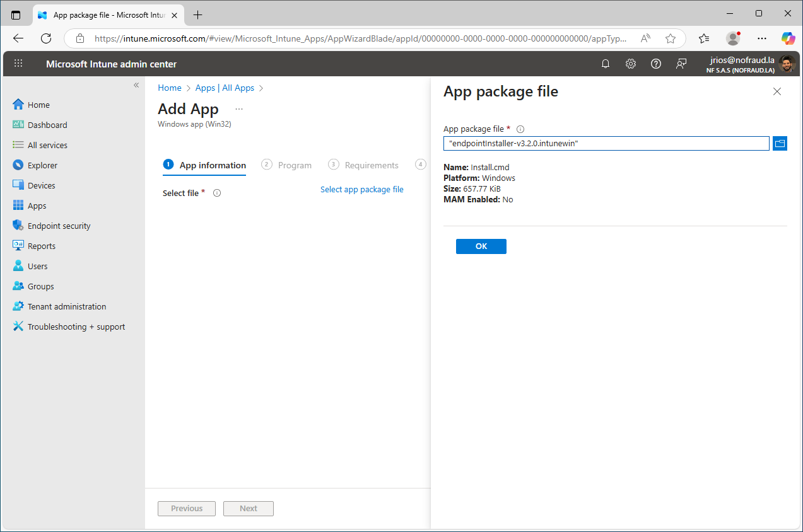The width and height of the screenshot is (803, 532).
Task: Open Endpoint security shield icon
Action: [x=18, y=226]
